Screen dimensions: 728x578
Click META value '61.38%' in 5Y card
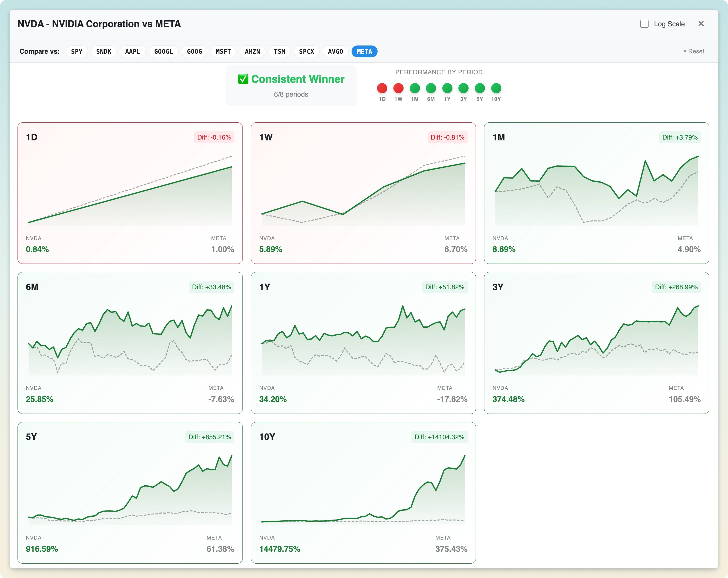click(x=220, y=549)
